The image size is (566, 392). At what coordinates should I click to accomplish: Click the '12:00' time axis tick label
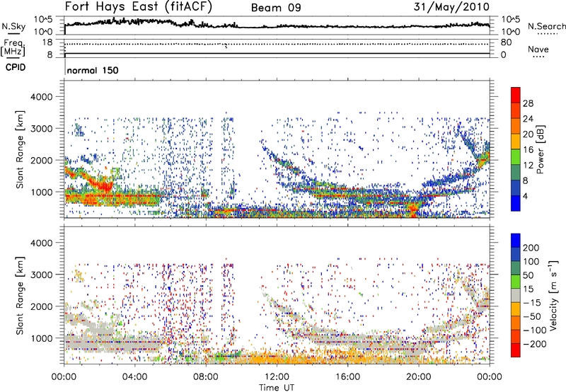[x=277, y=377]
